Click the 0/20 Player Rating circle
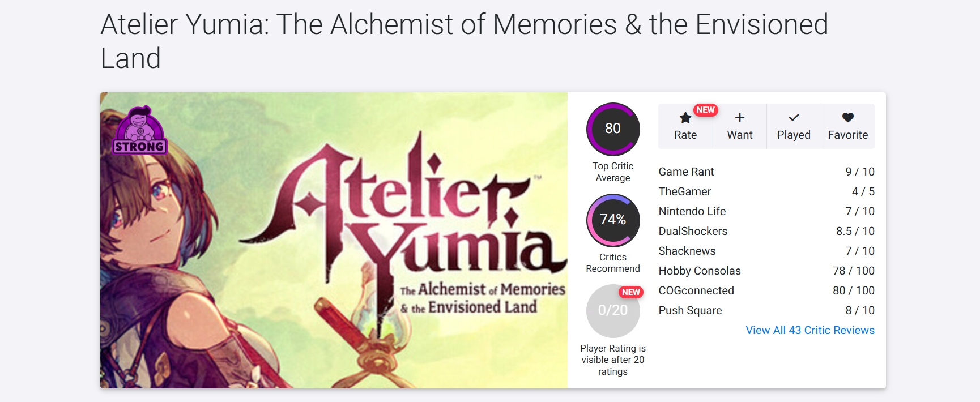Viewport: 980px width, 402px height. click(613, 311)
